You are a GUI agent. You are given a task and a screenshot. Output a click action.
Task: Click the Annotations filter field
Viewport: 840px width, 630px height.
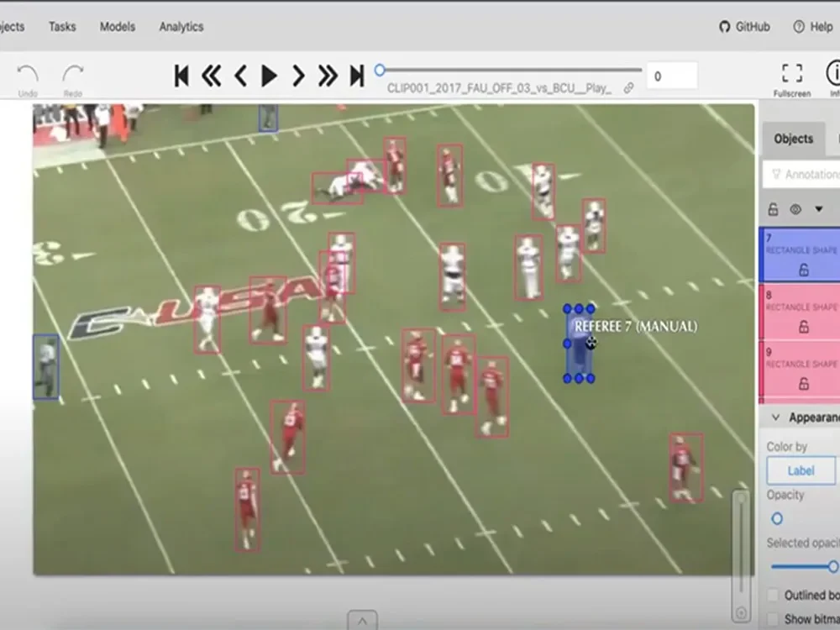801,174
